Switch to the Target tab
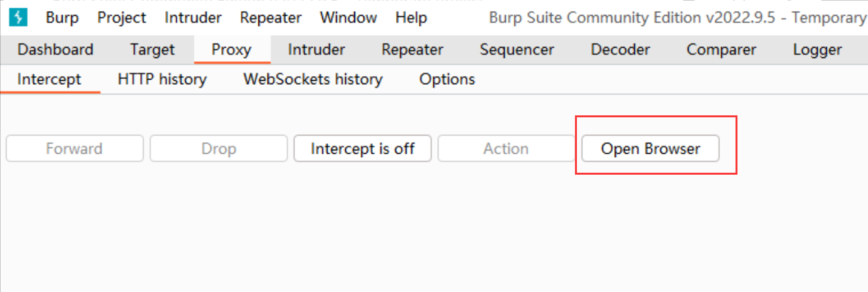868x292 pixels. (152, 50)
